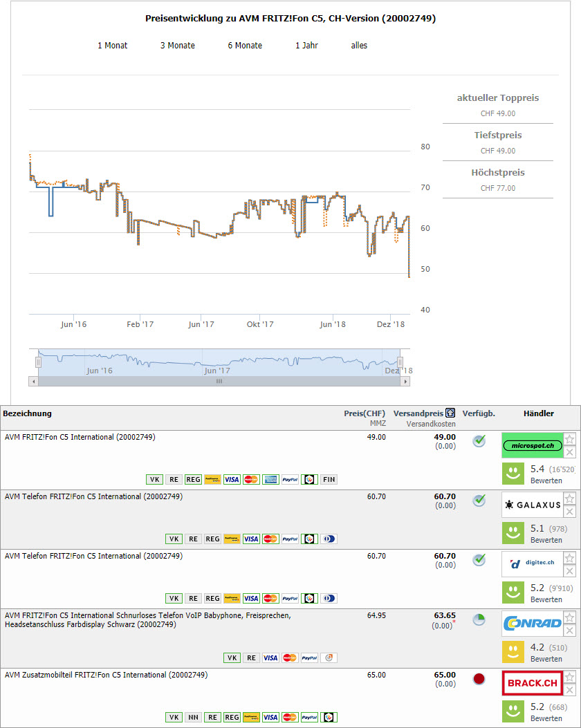Click Bewerten link under Galaxus

coord(546,540)
